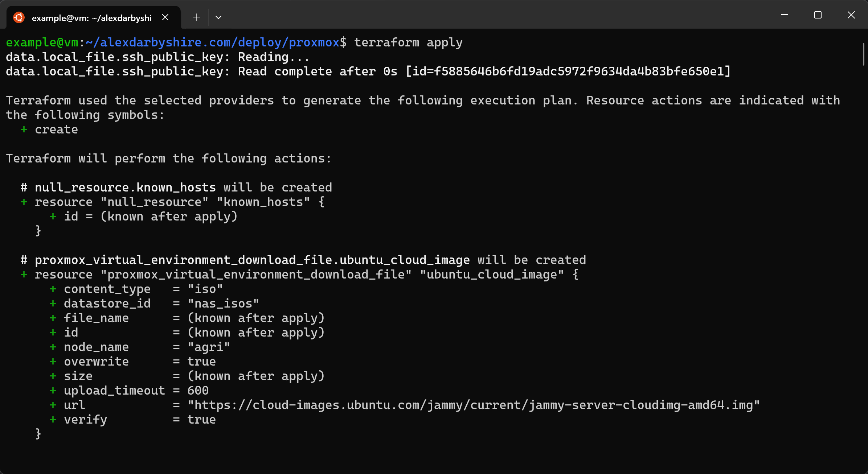This screenshot has width=868, height=474.
Task: Click the green example@vm prompt text
Action: [x=42, y=42]
